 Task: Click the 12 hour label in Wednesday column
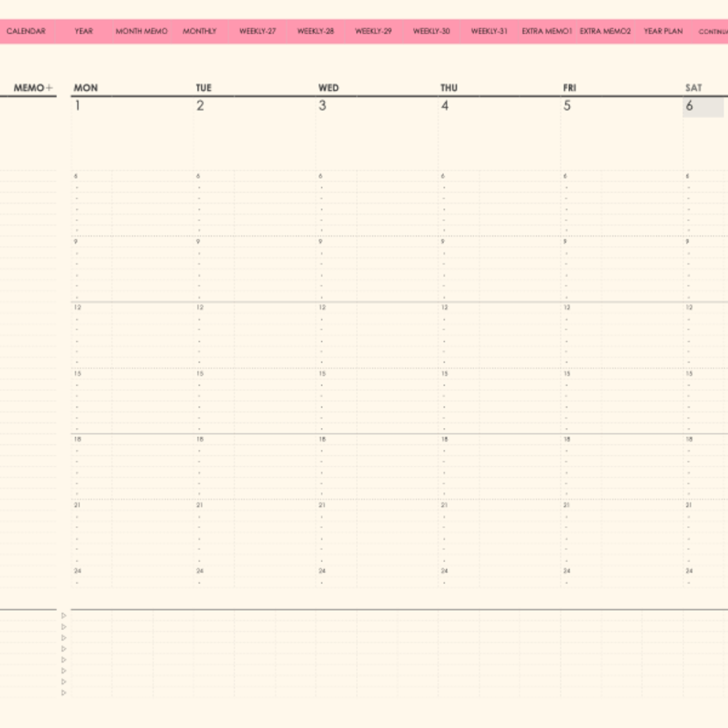click(x=322, y=307)
